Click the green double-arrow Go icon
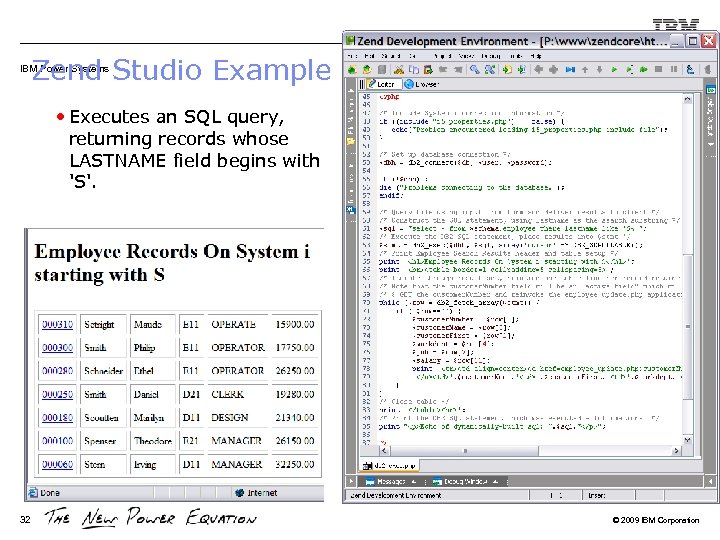720x540 pixels. pyautogui.click(x=643, y=69)
